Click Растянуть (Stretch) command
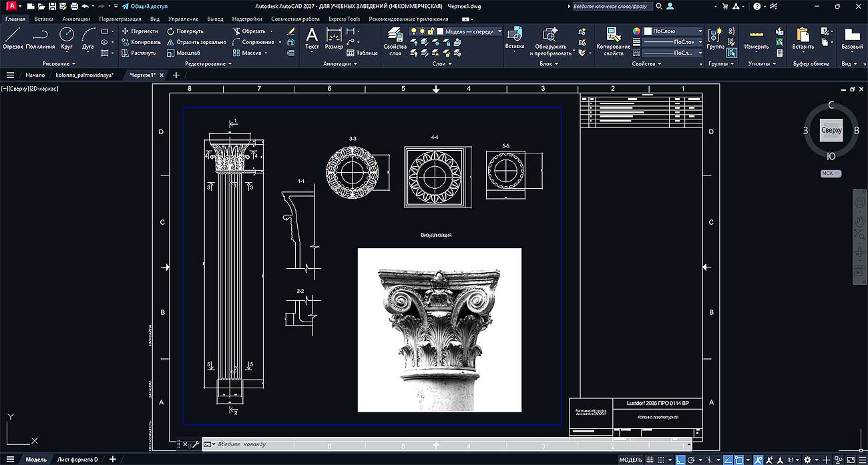 [138, 53]
